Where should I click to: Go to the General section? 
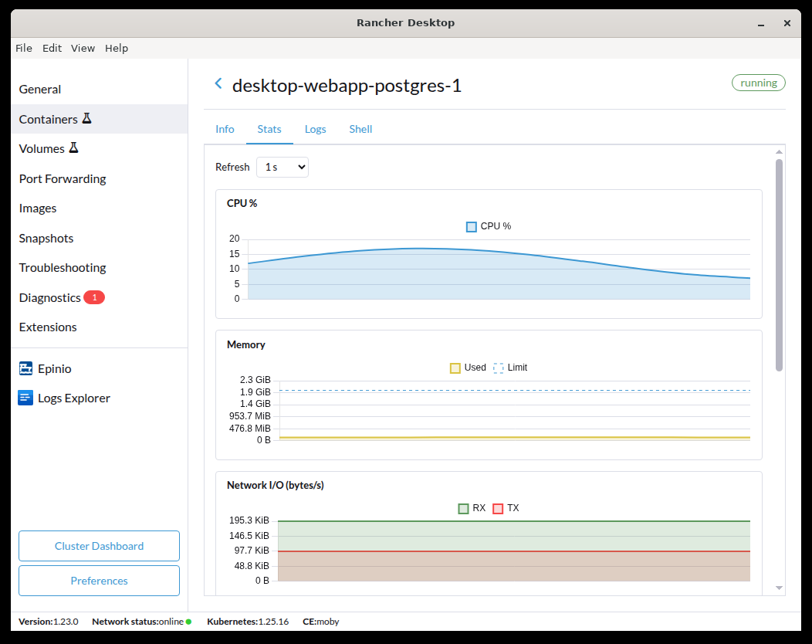(x=100, y=89)
